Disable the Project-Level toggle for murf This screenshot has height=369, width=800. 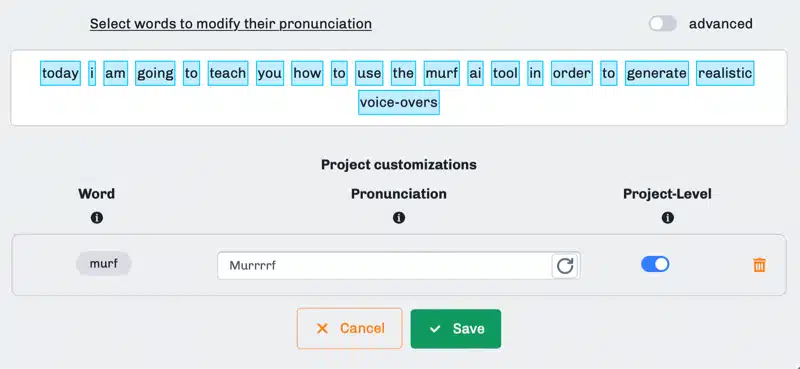click(655, 264)
